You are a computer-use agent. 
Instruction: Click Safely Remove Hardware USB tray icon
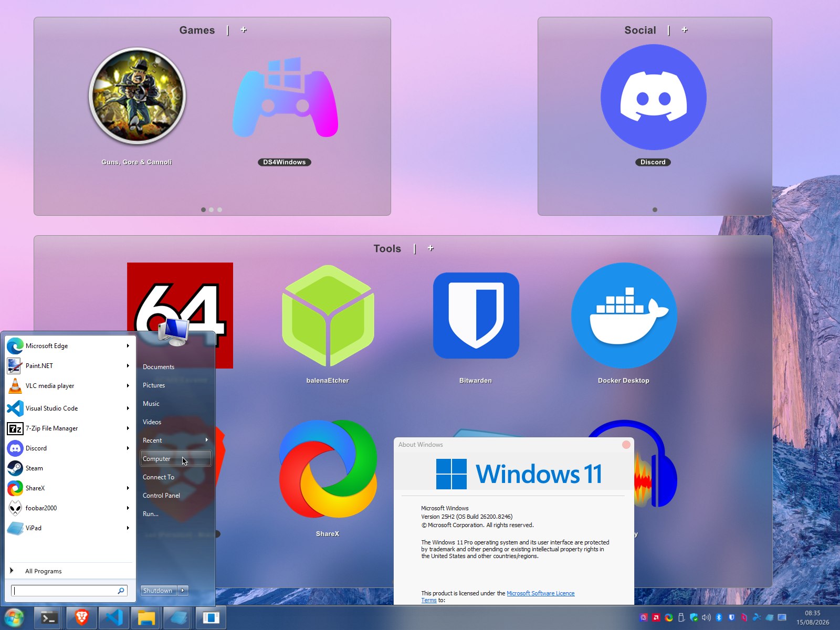681,617
